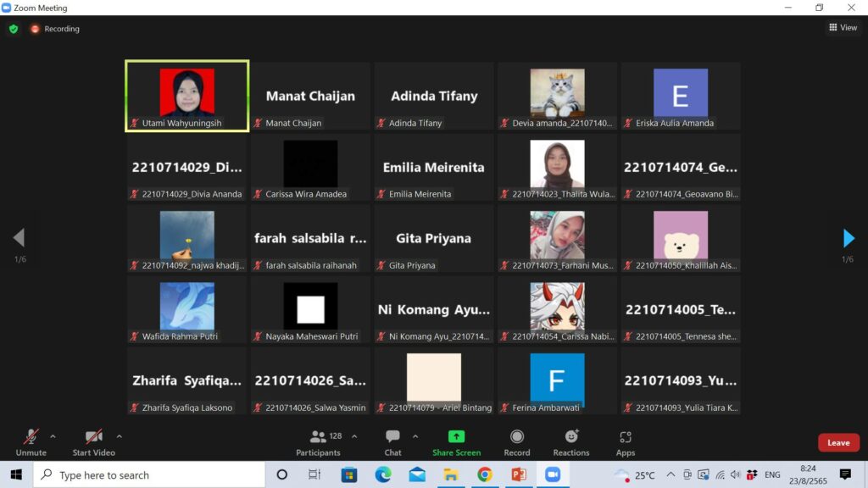Open the Participants panel
This screenshot has height=488, width=868.
tap(319, 441)
